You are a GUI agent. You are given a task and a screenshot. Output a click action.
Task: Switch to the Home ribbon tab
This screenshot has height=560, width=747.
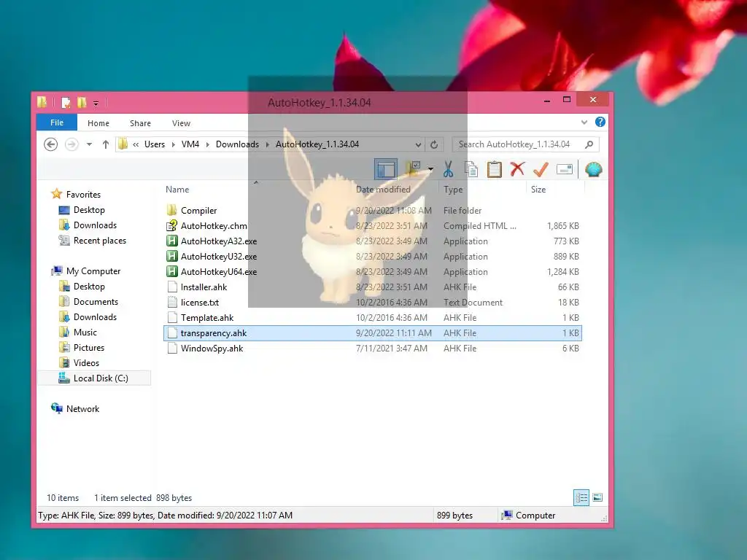click(x=98, y=122)
